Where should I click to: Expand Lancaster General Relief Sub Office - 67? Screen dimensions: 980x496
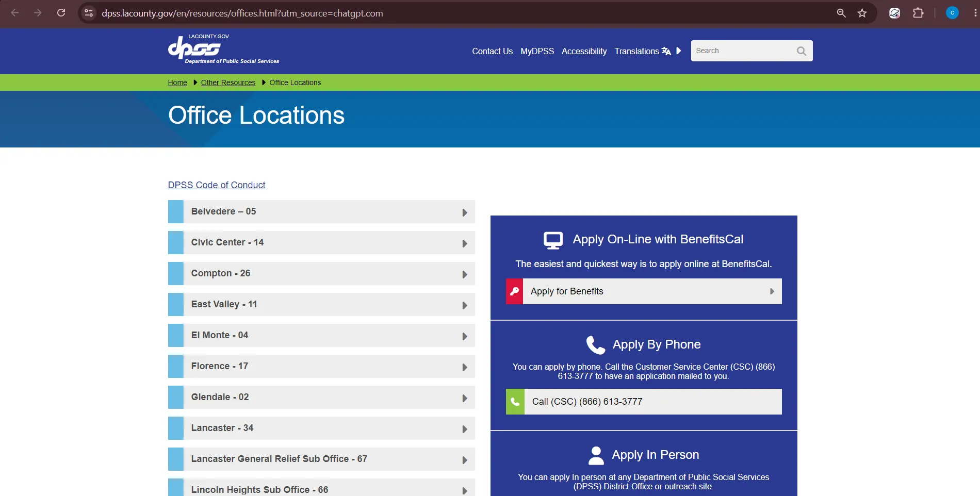pyautogui.click(x=321, y=459)
